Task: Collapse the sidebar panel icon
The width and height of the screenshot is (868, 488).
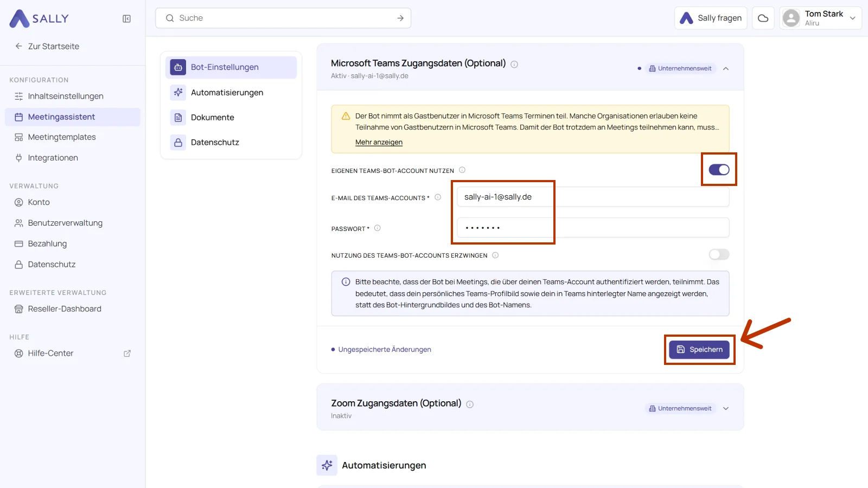Action: [127, 19]
